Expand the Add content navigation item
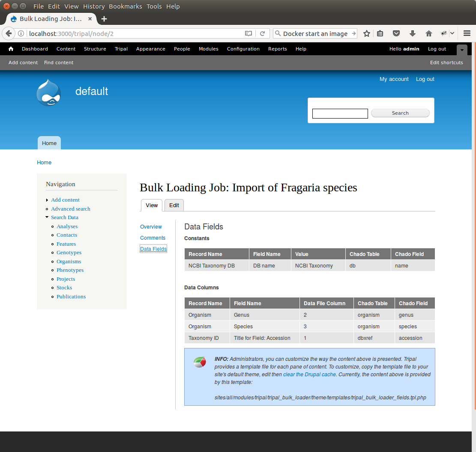476x452 pixels. (x=47, y=200)
